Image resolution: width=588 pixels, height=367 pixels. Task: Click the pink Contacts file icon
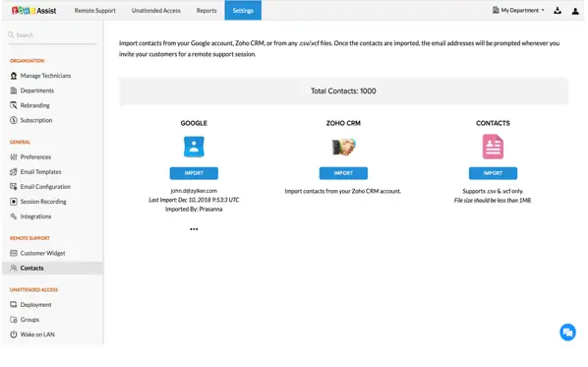click(493, 148)
